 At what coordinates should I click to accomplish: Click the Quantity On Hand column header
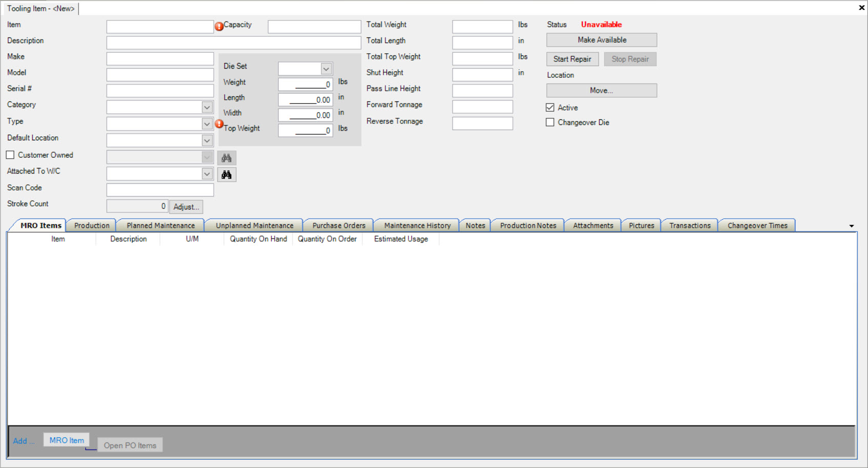tap(258, 239)
